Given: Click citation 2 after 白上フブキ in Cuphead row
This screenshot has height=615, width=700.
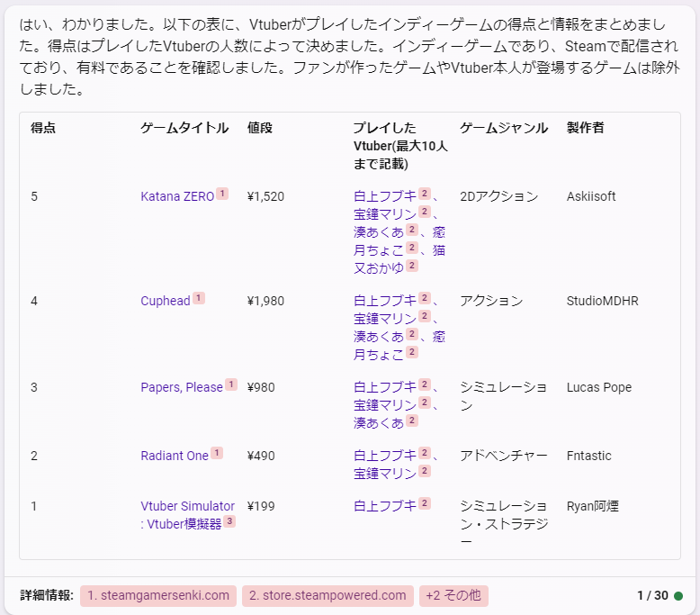Looking at the screenshot, I should (425, 298).
